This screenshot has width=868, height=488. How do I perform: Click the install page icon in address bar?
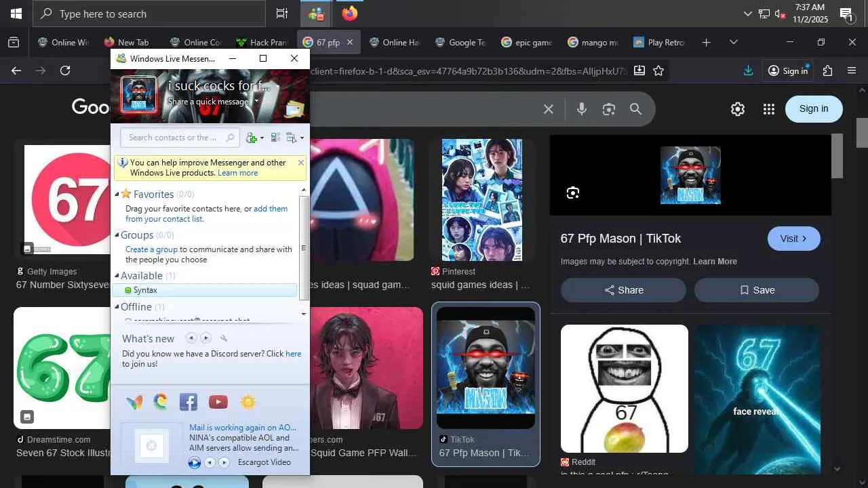639,70
